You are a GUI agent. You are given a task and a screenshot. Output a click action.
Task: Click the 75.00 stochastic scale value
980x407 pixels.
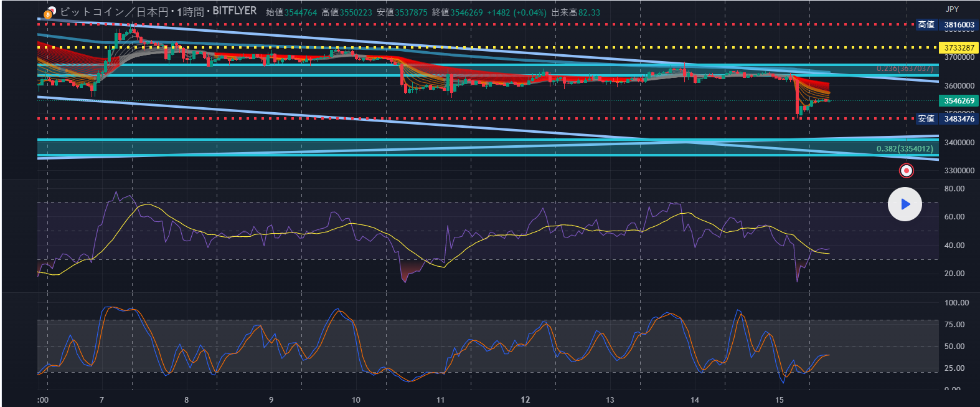(x=954, y=324)
